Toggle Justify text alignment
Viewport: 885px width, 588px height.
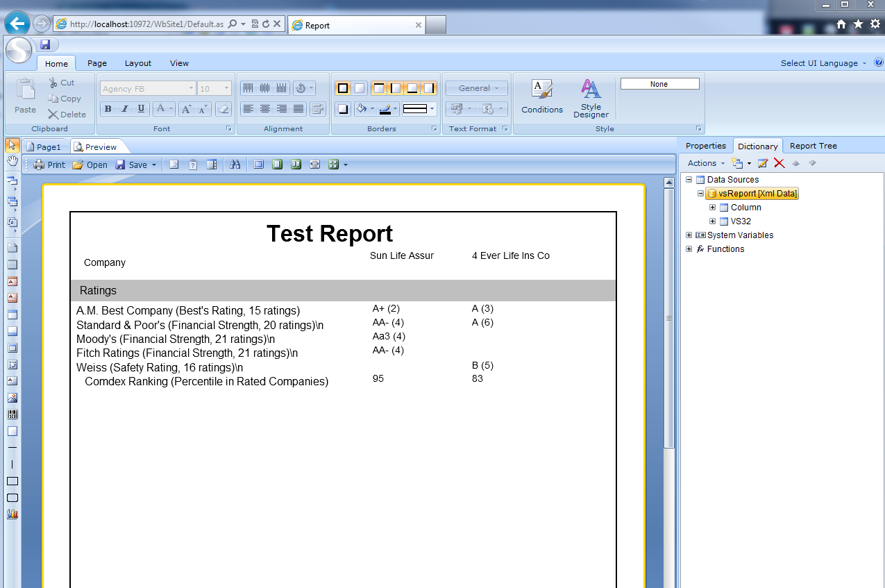[298, 108]
